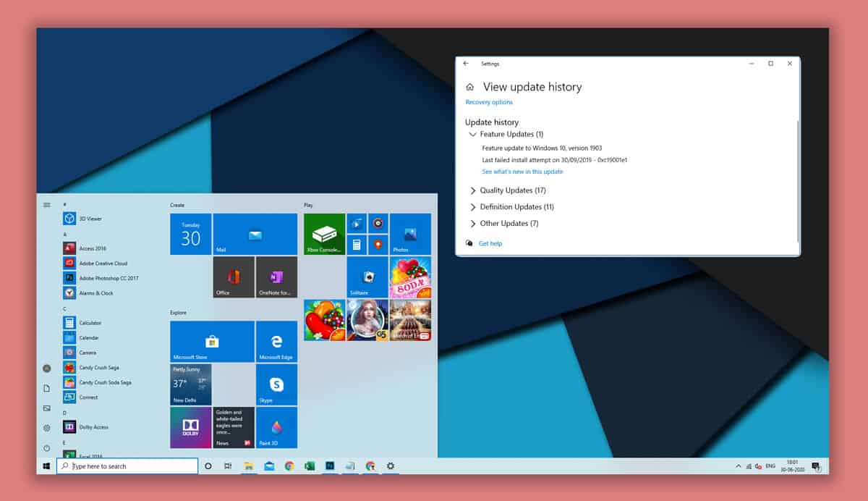
Task: Click the Settings home icon
Action: 470,87
